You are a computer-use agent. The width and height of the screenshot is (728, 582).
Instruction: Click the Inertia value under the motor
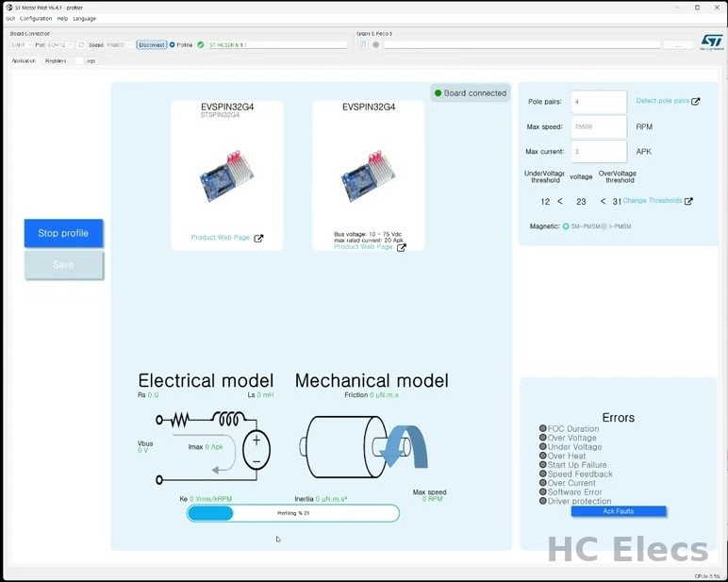(x=321, y=499)
